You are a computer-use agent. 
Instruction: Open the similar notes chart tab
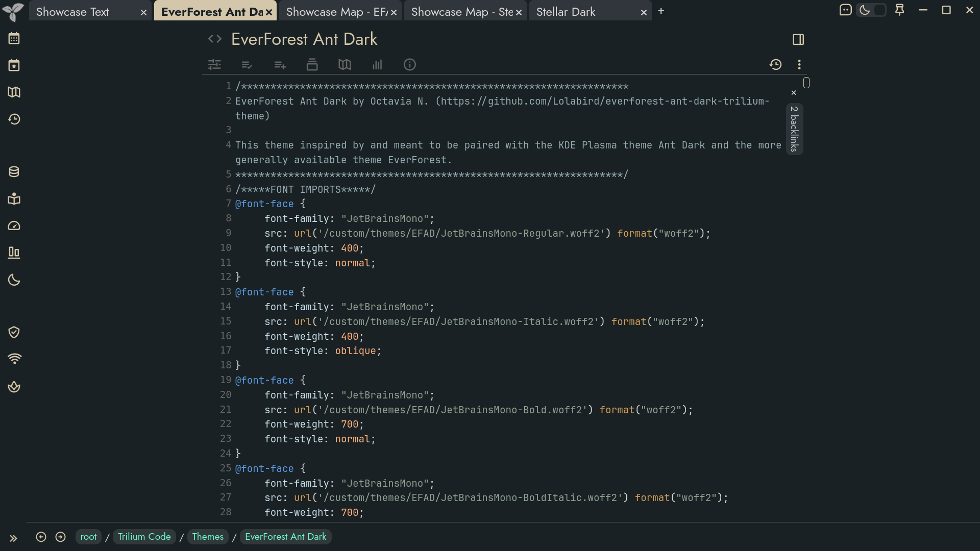click(377, 64)
